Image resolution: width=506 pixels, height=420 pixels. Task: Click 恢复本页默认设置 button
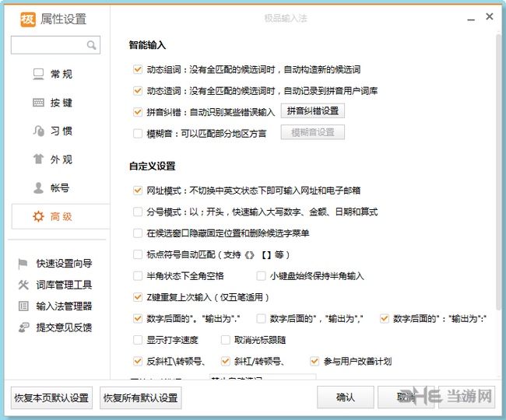[51, 397]
